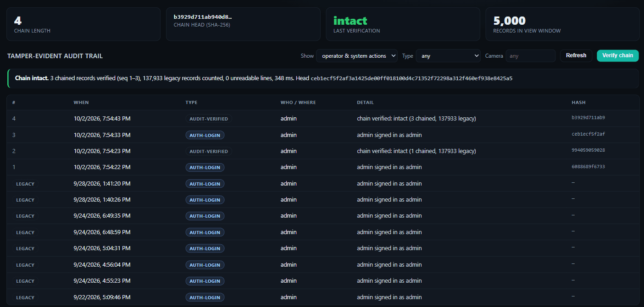The height and width of the screenshot is (307, 644).
Task: Click the DETAIL column header
Action: tap(366, 102)
